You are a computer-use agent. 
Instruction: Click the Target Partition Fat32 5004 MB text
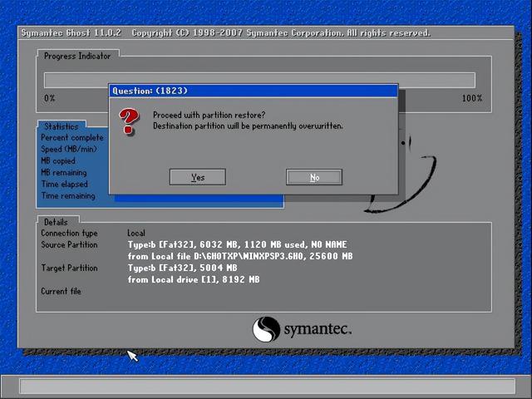(183, 268)
